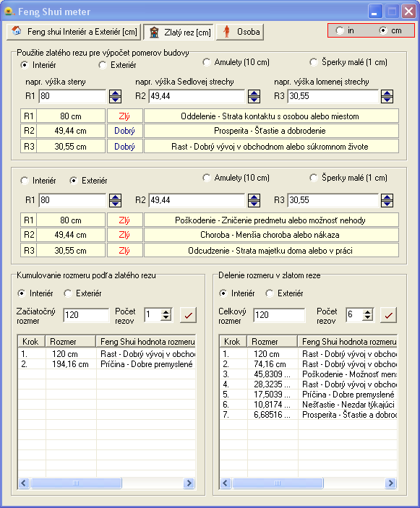Click the Začiatočný rozmer input field
The width and height of the screenshot is (420, 508).
click(86, 315)
